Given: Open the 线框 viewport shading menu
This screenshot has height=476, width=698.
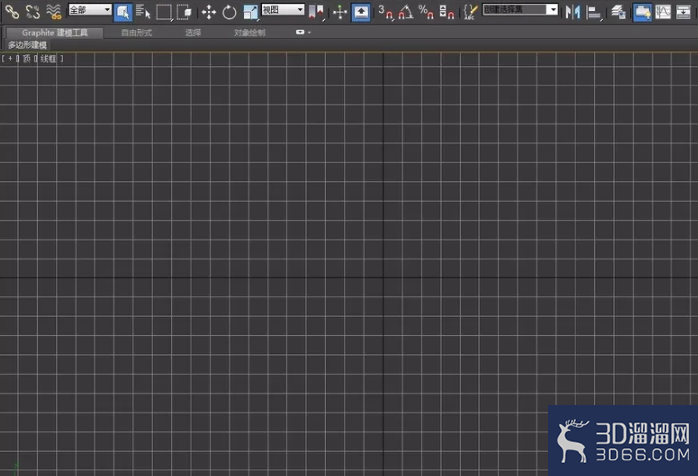Looking at the screenshot, I should point(48,58).
